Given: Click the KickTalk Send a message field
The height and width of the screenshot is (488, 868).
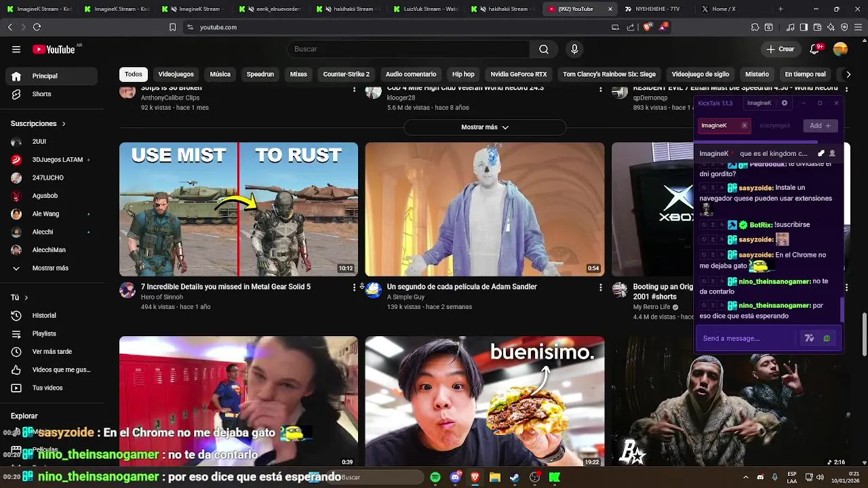Looking at the screenshot, I should point(746,338).
